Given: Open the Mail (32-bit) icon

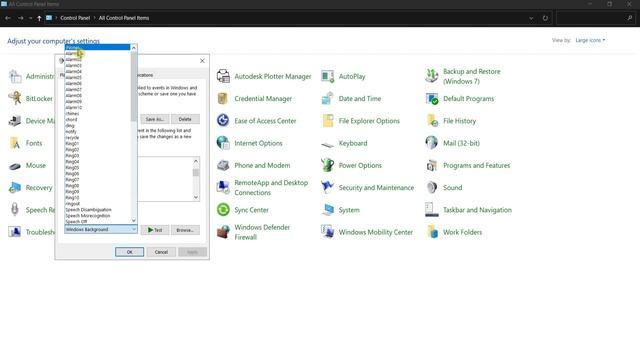Looking at the screenshot, I should click(432, 143).
